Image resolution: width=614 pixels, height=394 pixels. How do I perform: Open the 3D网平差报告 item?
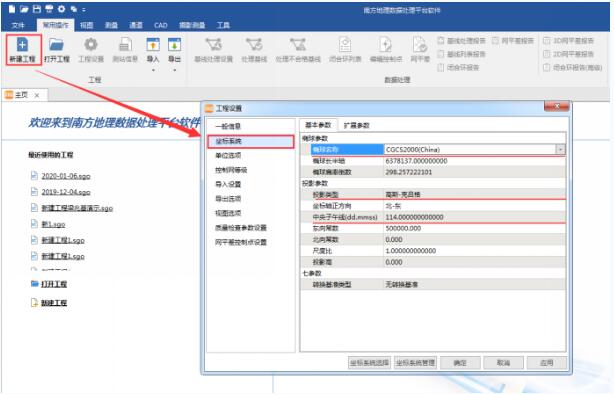(x=569, y=41)
